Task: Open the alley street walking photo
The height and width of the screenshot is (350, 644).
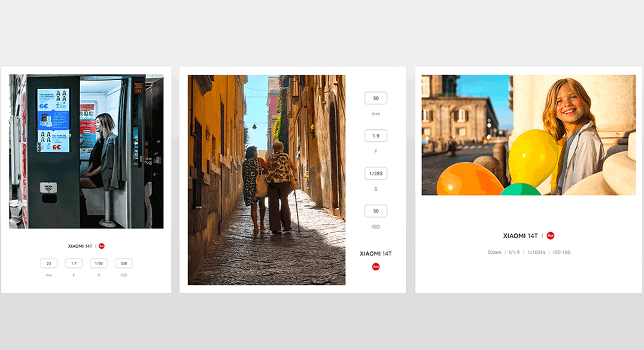Action: 266,179
